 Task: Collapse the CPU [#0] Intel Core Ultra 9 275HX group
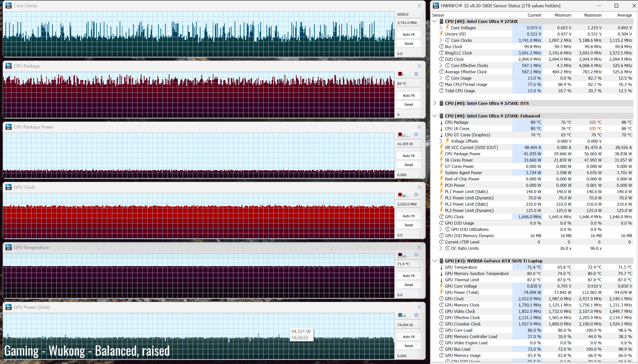pos(435,21)
